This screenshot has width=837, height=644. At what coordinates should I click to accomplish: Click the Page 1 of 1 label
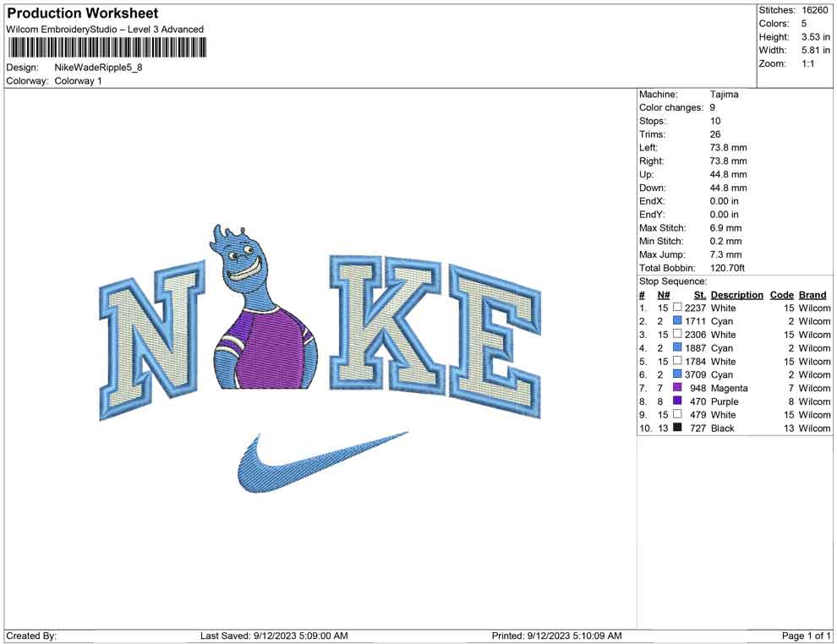(806, 636)
